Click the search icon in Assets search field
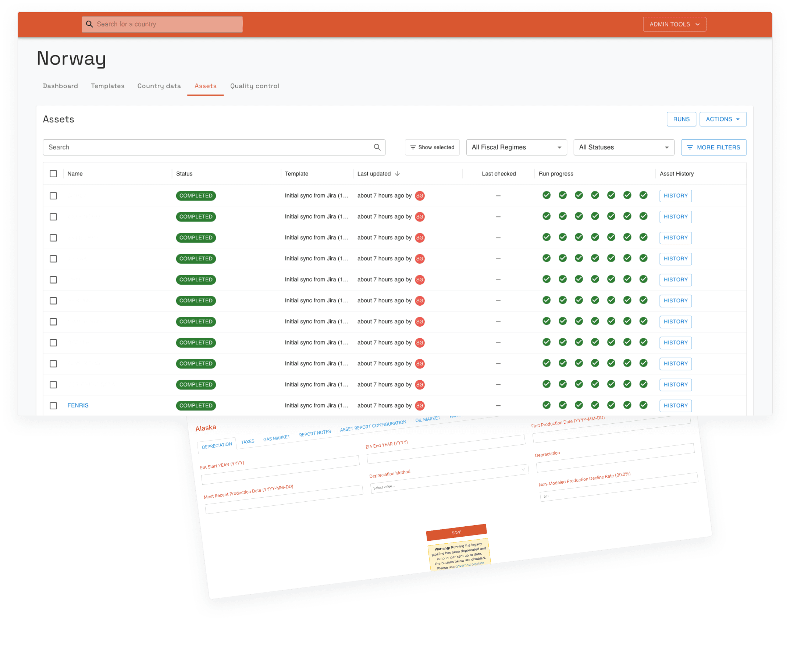The image size is (790, 672). [377, 147]
